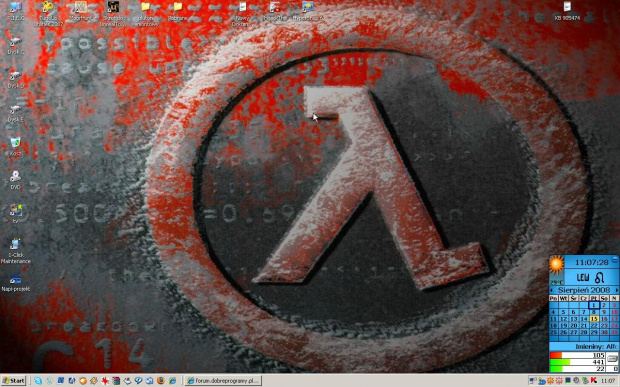620x387 pixels.
Task: Click the red usage bar showing 105
Action: [578, 355]
